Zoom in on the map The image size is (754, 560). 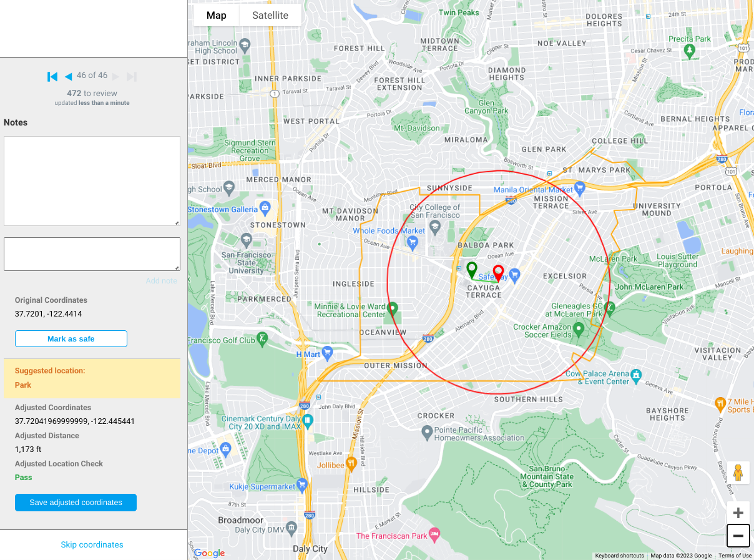(738, 513)
